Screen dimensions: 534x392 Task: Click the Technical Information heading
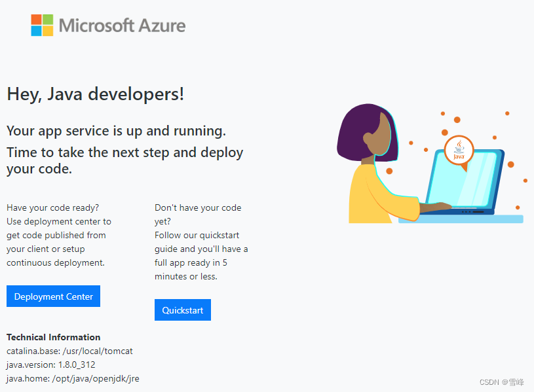point(54,337)
